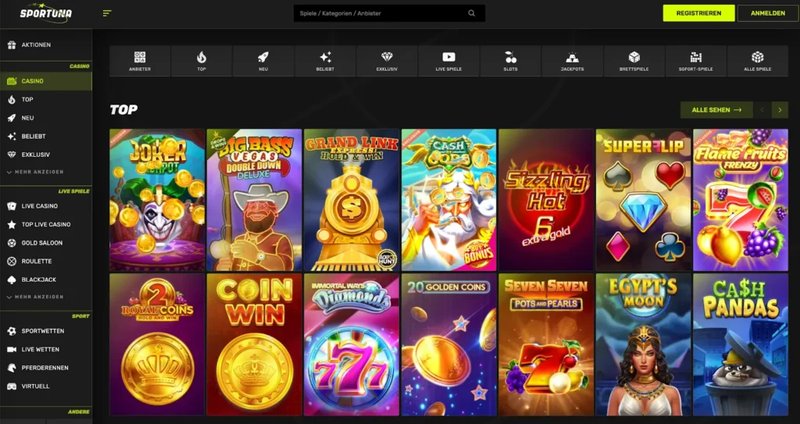Expand Mehr Anzeigen under Live Spiele section
Image resolution: width=800 pixels, height=424 pixels.
(x=35, y=297)
